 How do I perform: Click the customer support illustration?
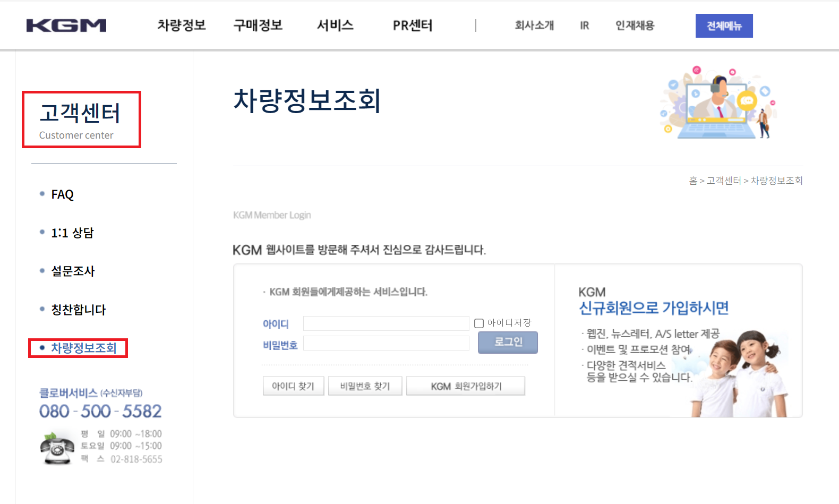718,102
